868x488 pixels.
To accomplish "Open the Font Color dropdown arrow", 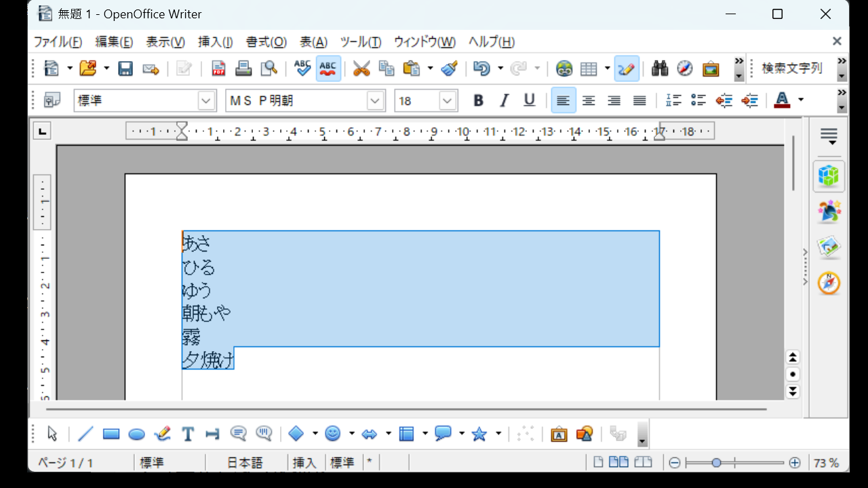I will click(x=801, y=100).
